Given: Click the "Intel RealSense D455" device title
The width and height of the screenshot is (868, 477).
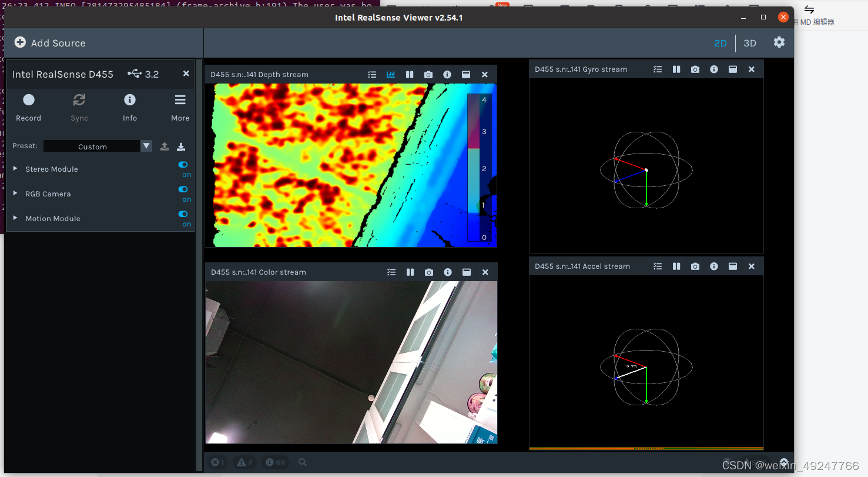Looking at the screenshot, I should 62,74.
